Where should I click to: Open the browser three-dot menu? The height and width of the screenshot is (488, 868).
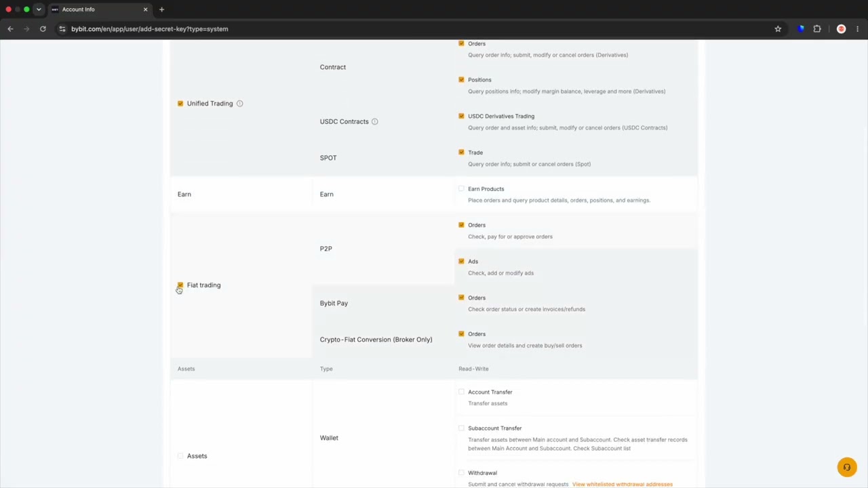point(858,29)
